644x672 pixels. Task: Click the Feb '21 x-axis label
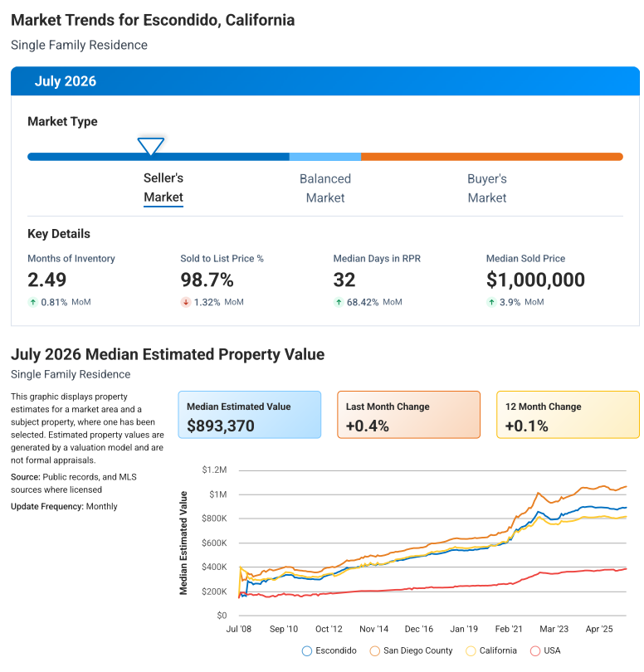[509, 629]
